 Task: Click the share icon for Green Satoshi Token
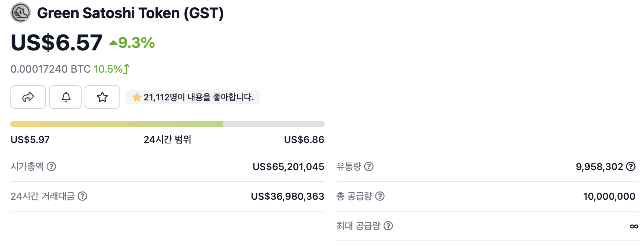coord(28,97)
